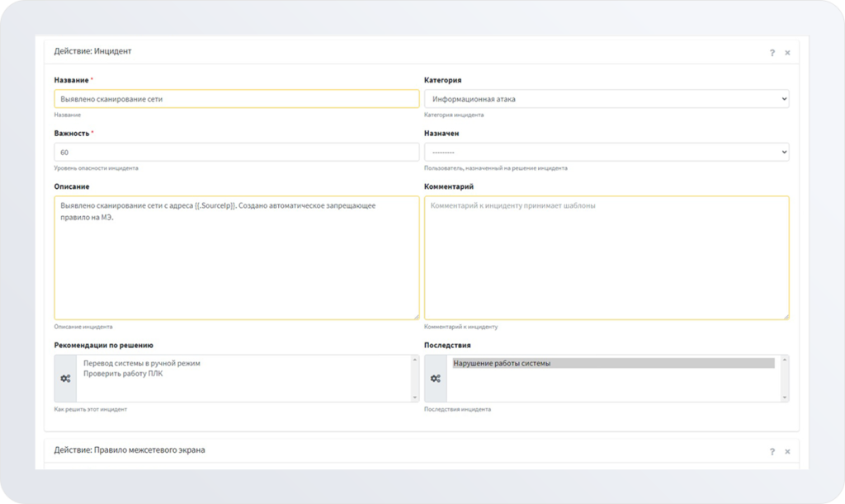
Task: Click the asterisk marker next to Важность
Action: click(91, 132)
